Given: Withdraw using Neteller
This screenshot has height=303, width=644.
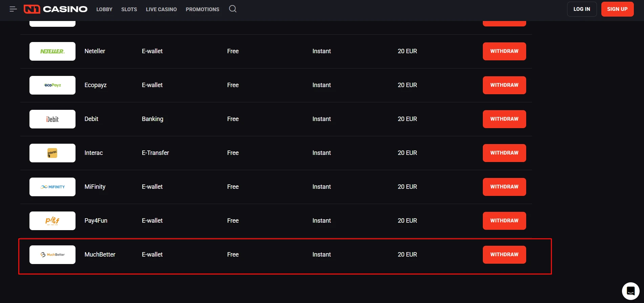Looking at the screenshot, I should tap(504, 51).
